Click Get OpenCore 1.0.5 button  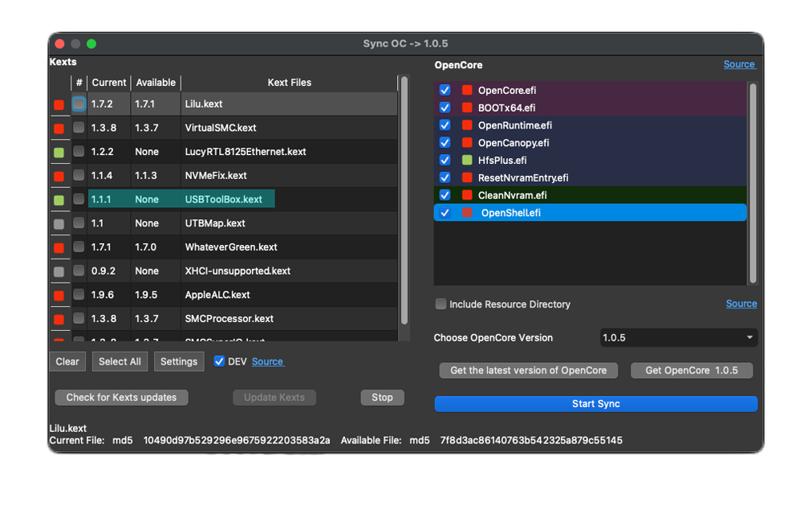pyautogui.click(x=692, y=370)
